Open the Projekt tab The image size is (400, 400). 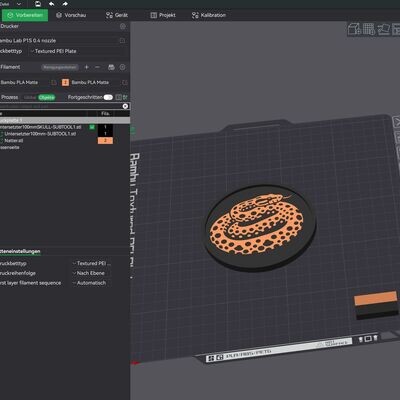pyautogui.click(x=163, y=15)
